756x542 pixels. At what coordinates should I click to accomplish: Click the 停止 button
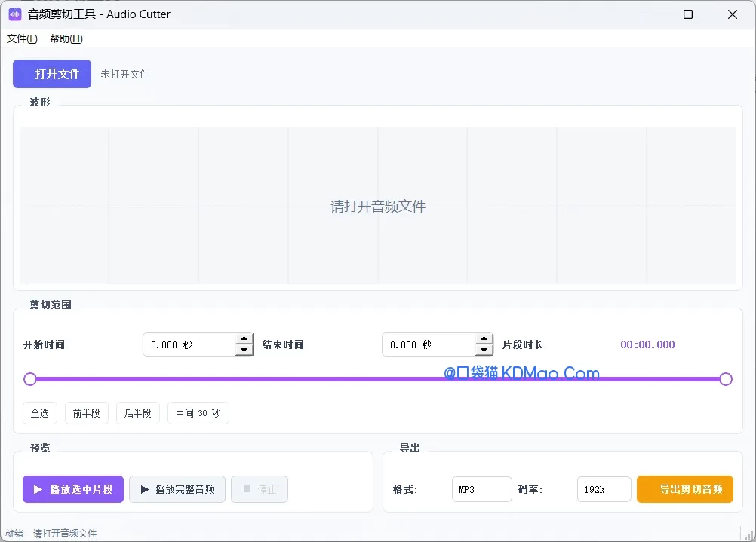point(260,489)
